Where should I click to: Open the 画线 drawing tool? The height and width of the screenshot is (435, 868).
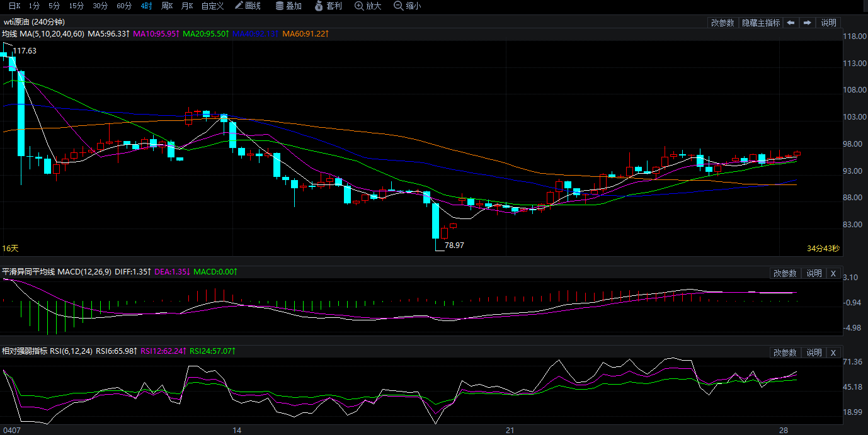point(248,6)
